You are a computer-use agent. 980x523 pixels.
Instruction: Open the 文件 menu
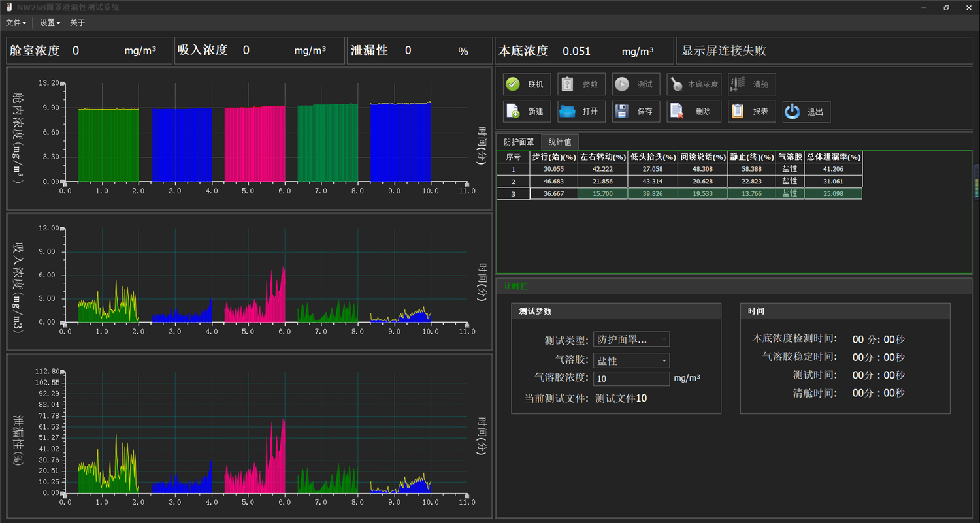[x=16, y=23]
